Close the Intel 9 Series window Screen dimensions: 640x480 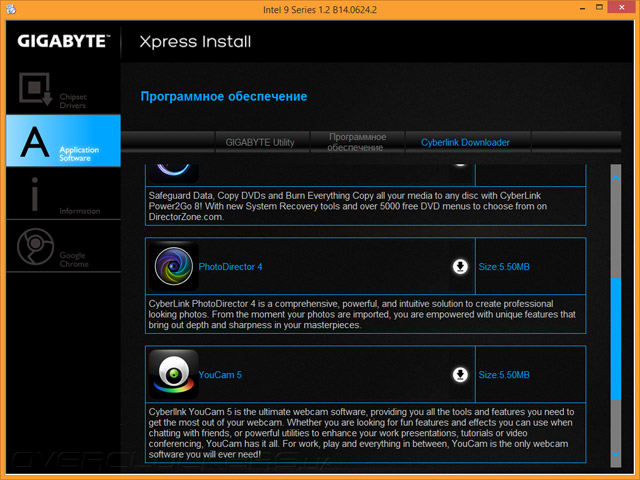pyautogui.click(x=622, y=7)
